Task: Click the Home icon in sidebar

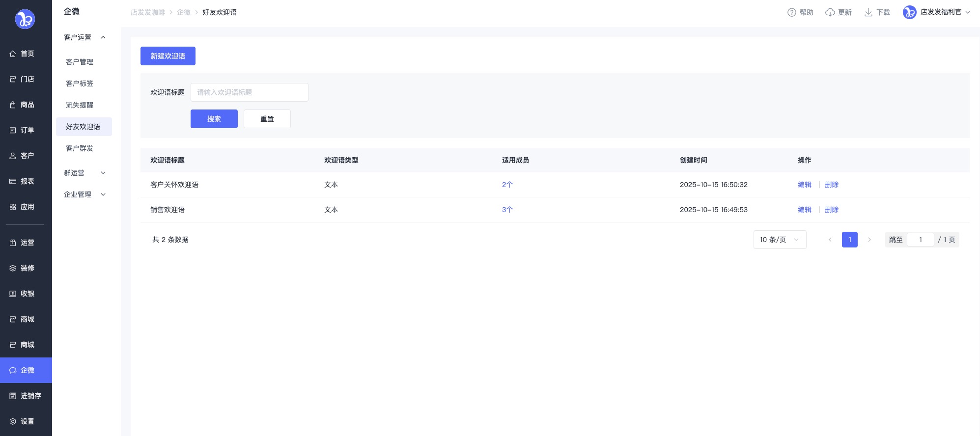Action: [13, 54]
